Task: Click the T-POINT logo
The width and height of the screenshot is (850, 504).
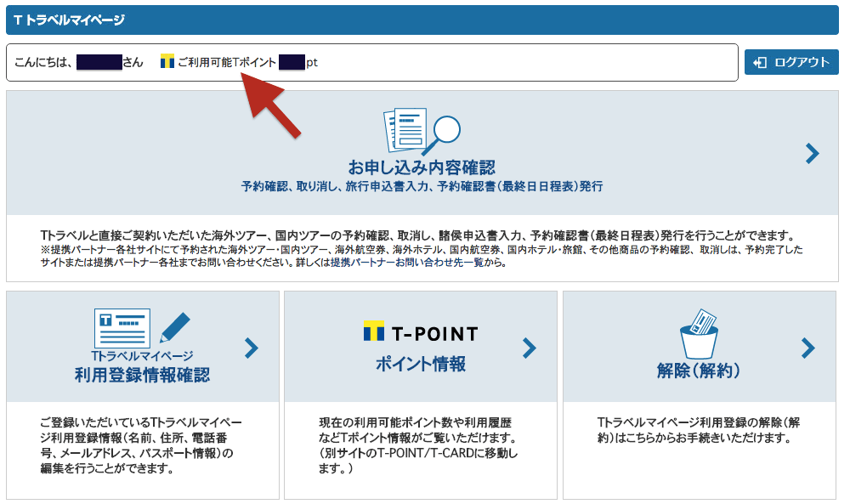Action: tap(421, 332)
